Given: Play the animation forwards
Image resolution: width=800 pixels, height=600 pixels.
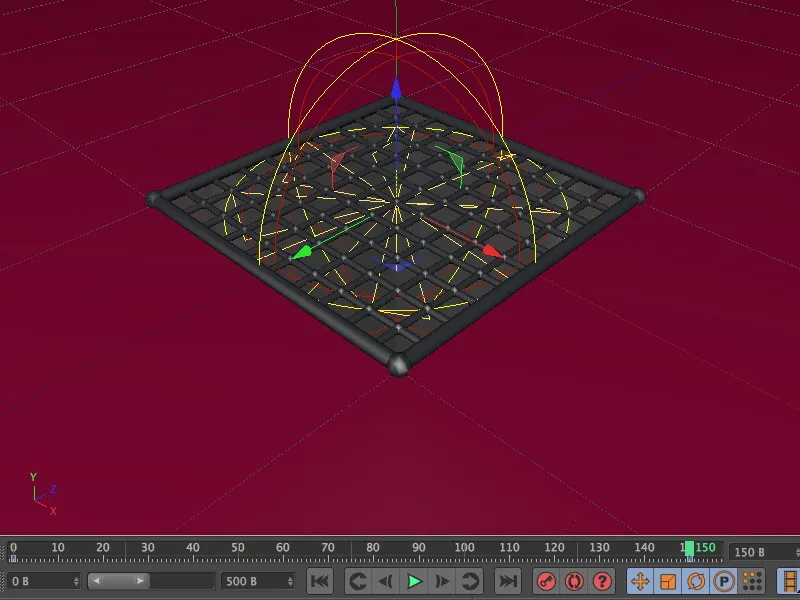Looking at the screenshot, I should pos(414,581).
